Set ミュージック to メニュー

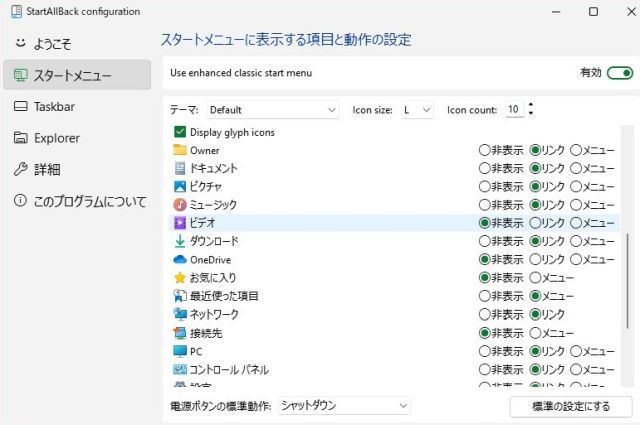click(x=576, y=205)
